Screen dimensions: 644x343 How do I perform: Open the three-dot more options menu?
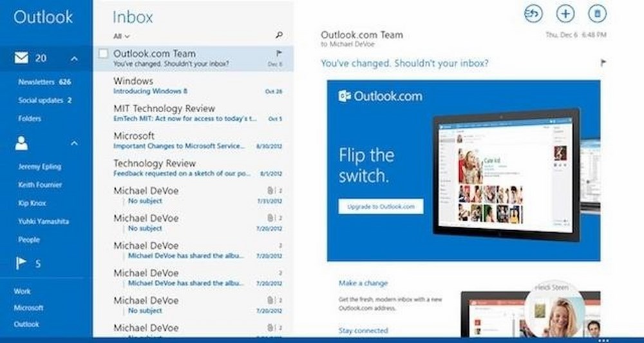point(603,340)
